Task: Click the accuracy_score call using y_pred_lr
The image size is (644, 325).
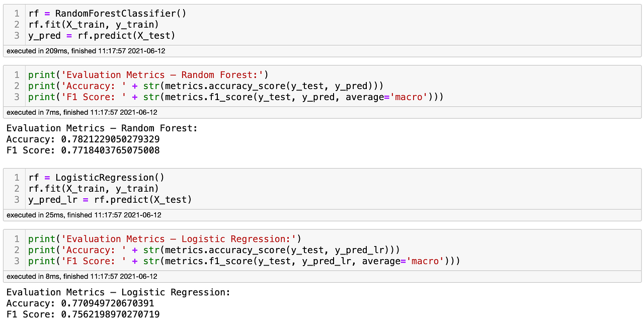Action: click(x=211, y=250)
